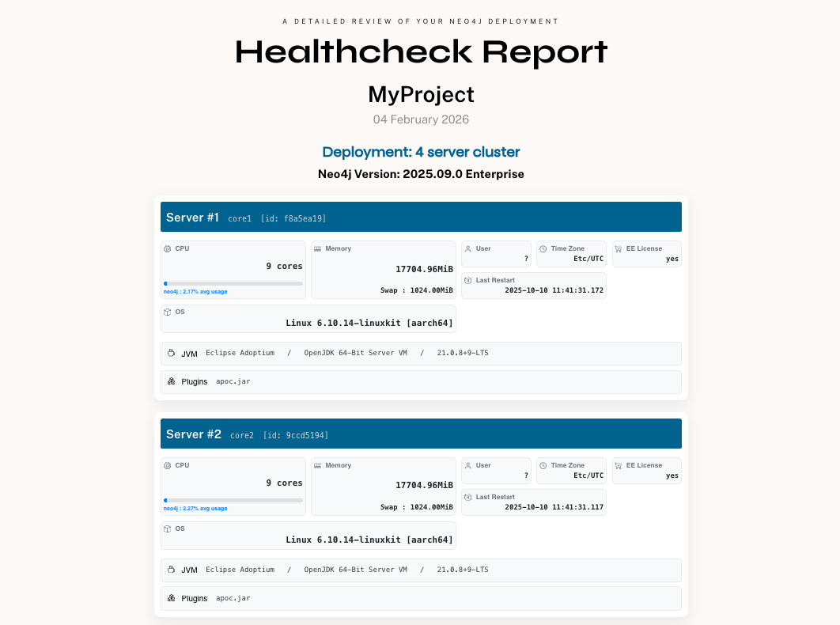The image size is (840, 625).
Task: Select the Server #2 header title
Action: tap(194, 434)
